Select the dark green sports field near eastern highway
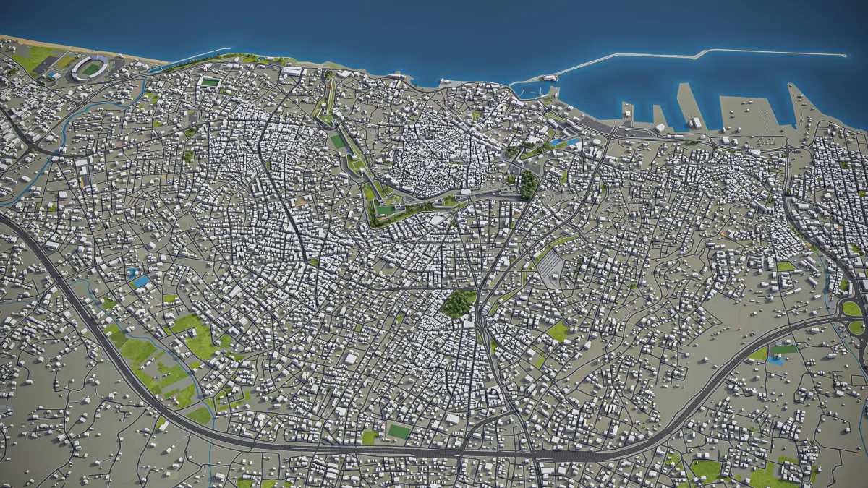Screen dimensions: 868x488 pos(783,350)
